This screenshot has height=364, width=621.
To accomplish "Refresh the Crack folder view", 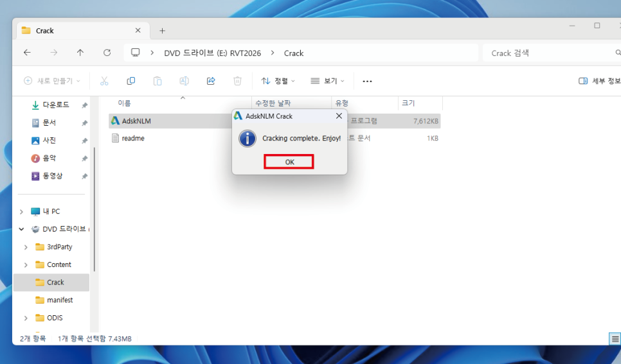I will coord(107,53).
